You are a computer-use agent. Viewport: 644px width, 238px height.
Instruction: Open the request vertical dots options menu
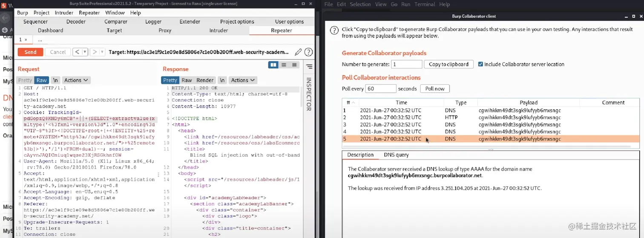(158, 175)
